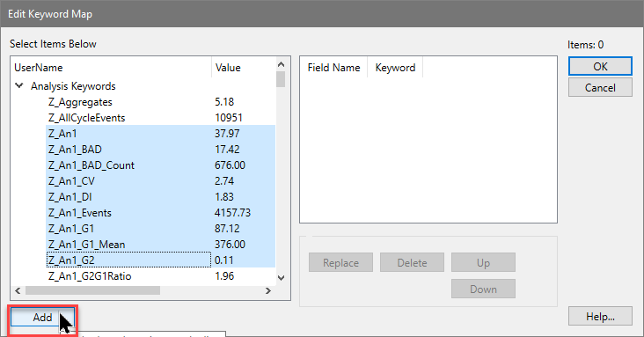The width and height of the screenshot is (644, 337).
Task: Click the vertical scrollbar down arrow
Action: 281,278
